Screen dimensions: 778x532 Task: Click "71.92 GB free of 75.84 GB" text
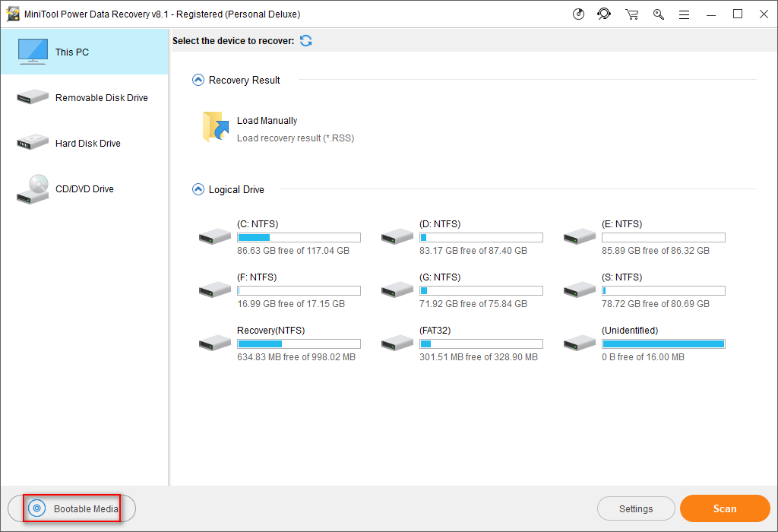click(x=473, y=304)
